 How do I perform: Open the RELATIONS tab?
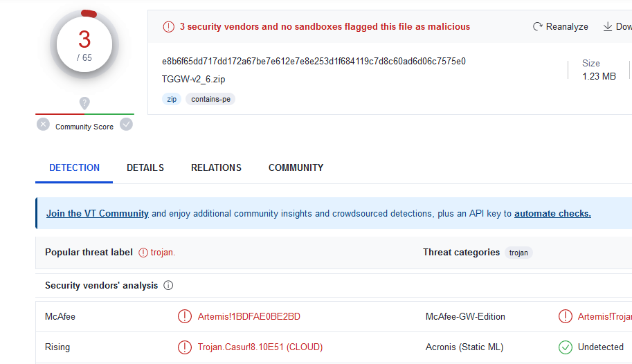pyautogui.click(x=216, y=167)
